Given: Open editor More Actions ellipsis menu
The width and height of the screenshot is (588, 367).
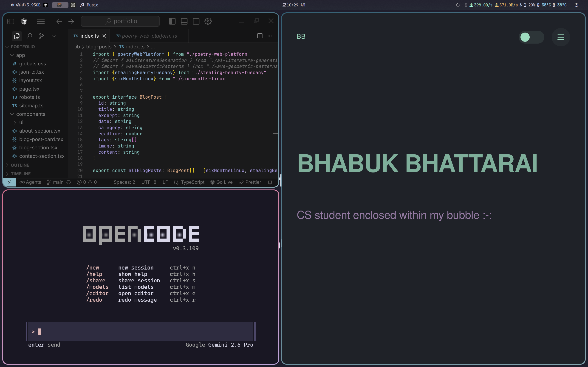Looking at the screenshot, I should click(270, 36).
